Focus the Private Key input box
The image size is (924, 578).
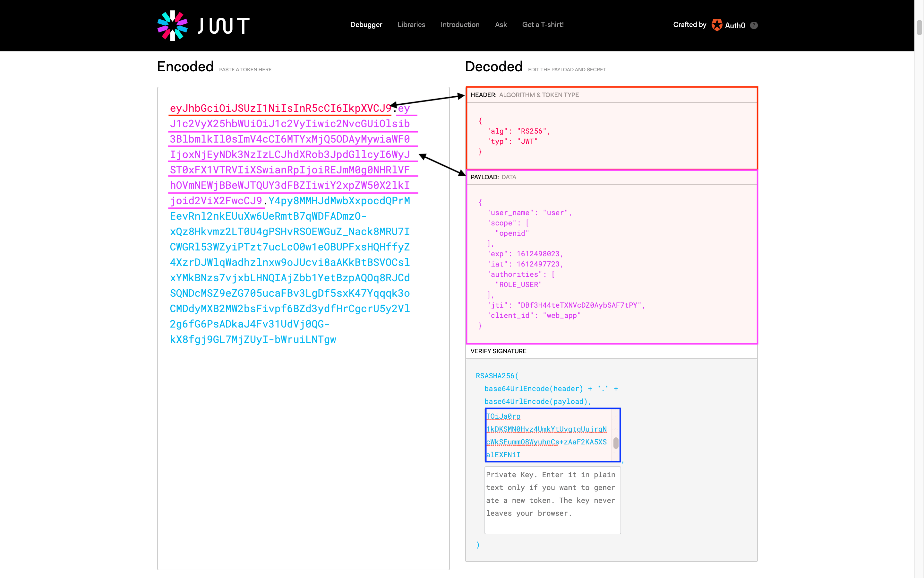tap(552, 500)
